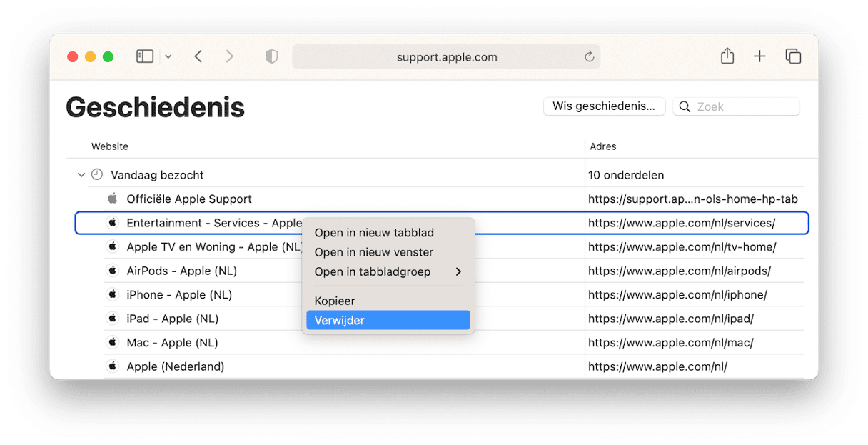The image size is (868, 445).
Task: Select the iPad - Apple (NL) entry
Action: (x=173, y=319)
